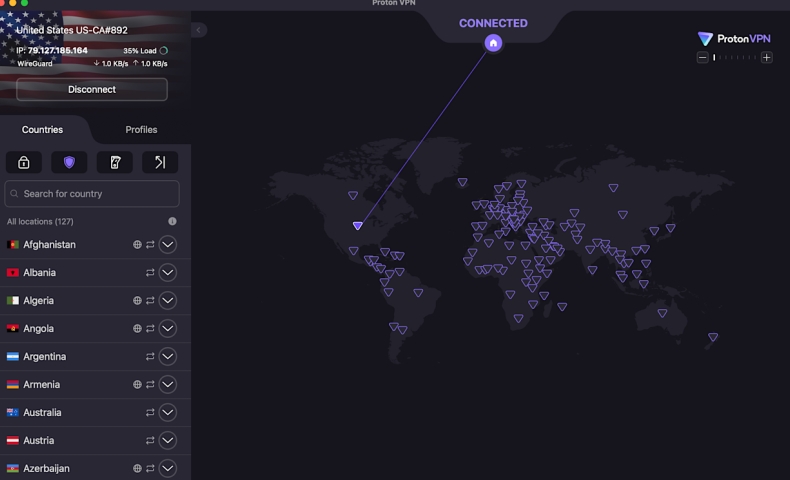
Task: Zoom in the map with plus button
Action: pos(767,58)
